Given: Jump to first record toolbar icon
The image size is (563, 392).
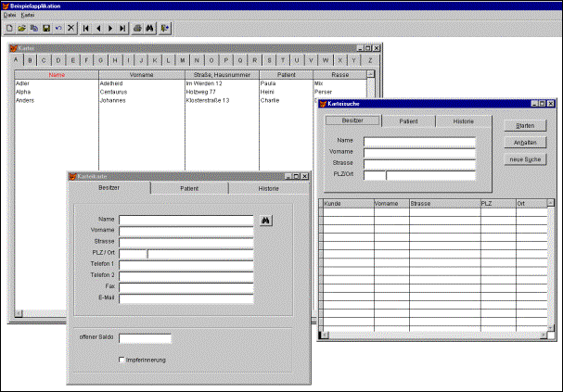Looking at the screenshot, I should (x=87, y=29).
